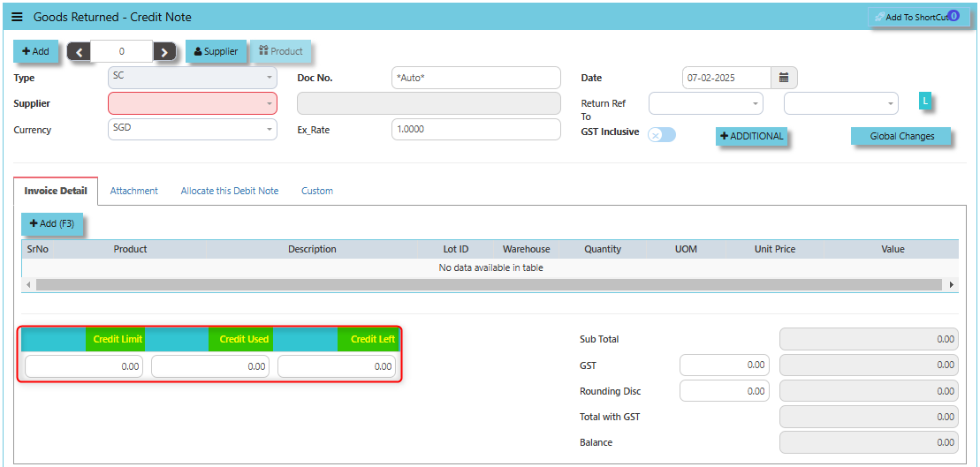Open the Currency SGD dropdown
The width and height of the screenshot is (980, 467).
(x=192, y=129)
